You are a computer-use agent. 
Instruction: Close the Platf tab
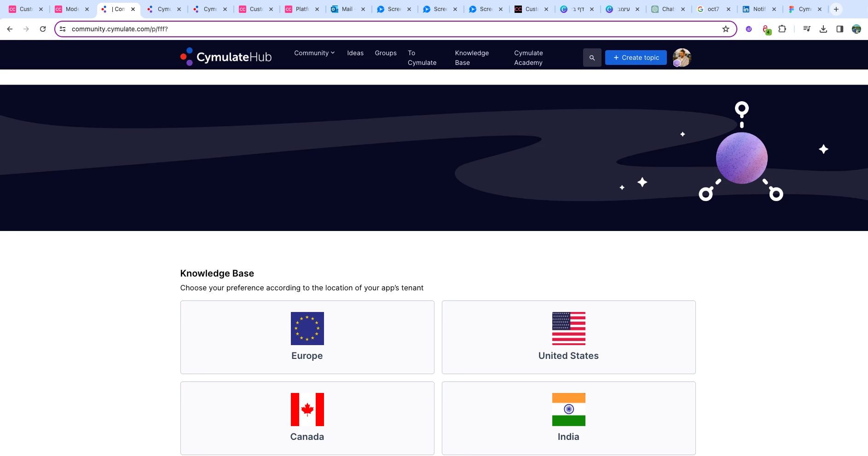[x=317, y=9]
